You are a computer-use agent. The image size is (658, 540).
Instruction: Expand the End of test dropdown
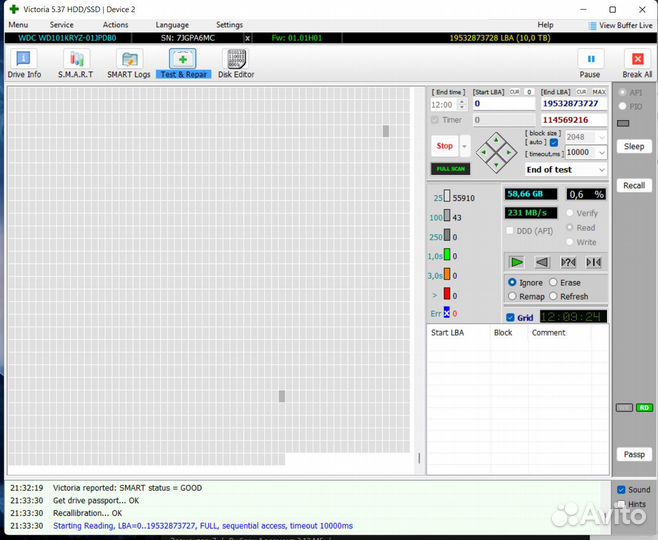point(566,170)
